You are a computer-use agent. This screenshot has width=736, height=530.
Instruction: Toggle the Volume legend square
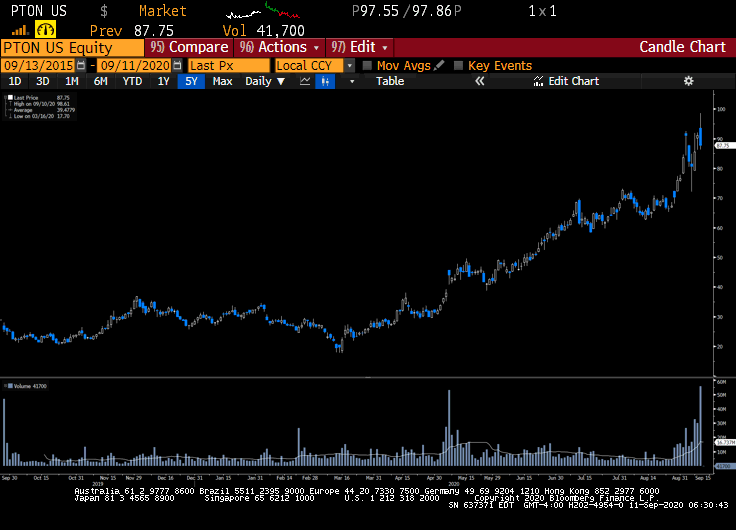tap(10, 386)
